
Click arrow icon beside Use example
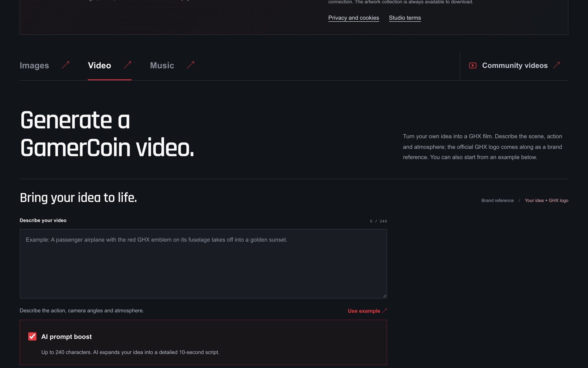384,311
